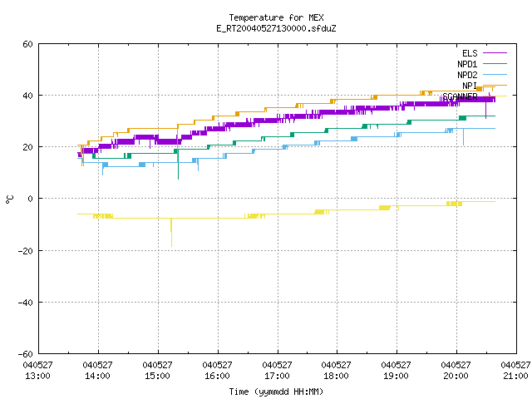Click the x-axis tick label 20:00
This screenshot has width=532, height=399.
coord(456,376)
